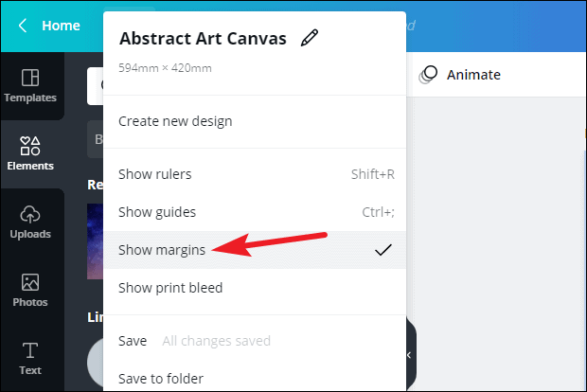Click the pencil icon to rename design
Viewport: 587px width, 392px height.
click(310, 38)
